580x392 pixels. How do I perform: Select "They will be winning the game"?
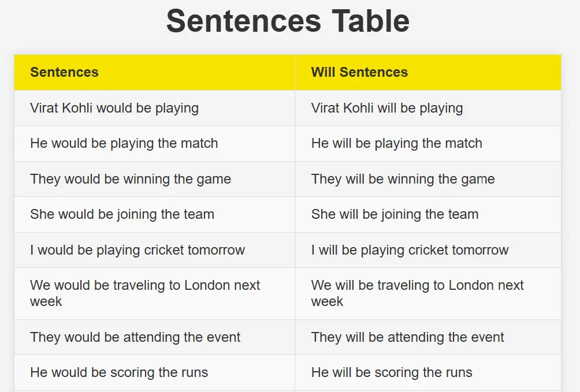[403, 179]
